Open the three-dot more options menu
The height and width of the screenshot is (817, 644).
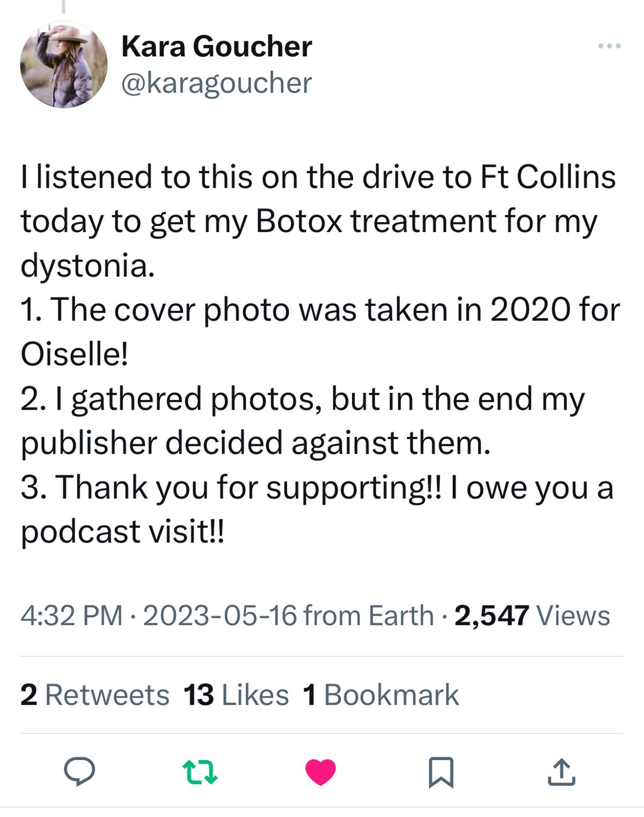[x=610, y=46]
